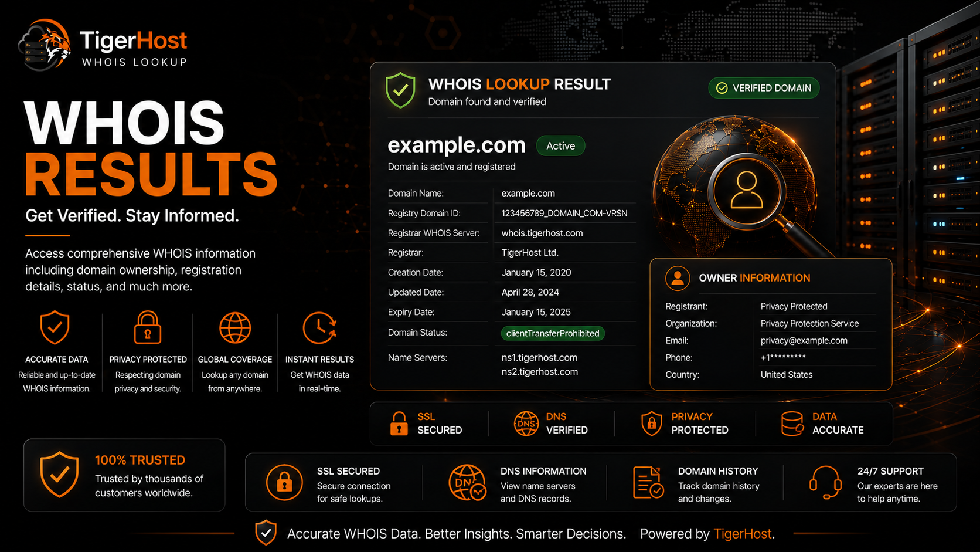Click the 100% TRUSTED heading
The height and width of the screenshot is (552, 980).
click(140, 460)
